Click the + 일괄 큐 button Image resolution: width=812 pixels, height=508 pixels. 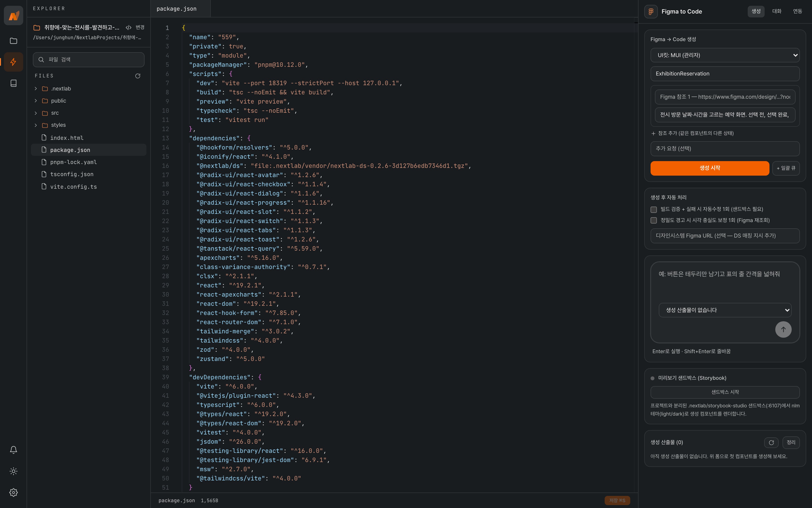pyautogui.click(x=786, y=168)
